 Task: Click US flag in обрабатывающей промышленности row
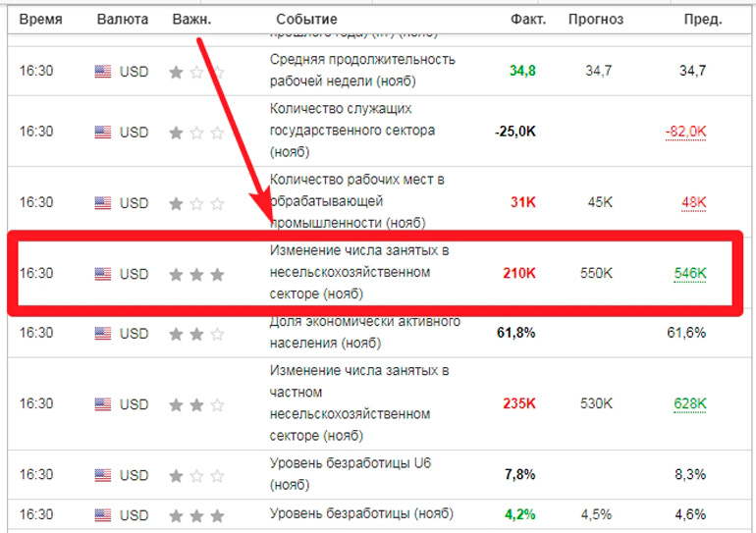coord(103,203)
